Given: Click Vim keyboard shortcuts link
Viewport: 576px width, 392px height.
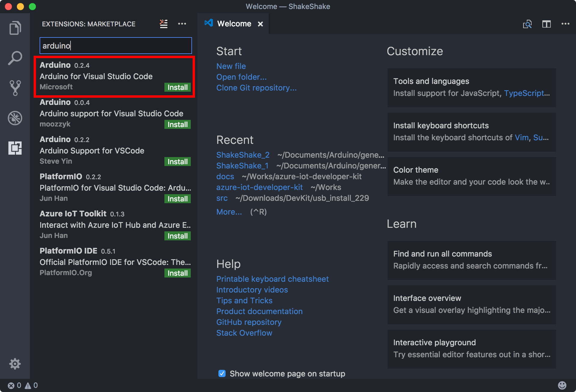Looking at the screenshot, I should (522, 138).
